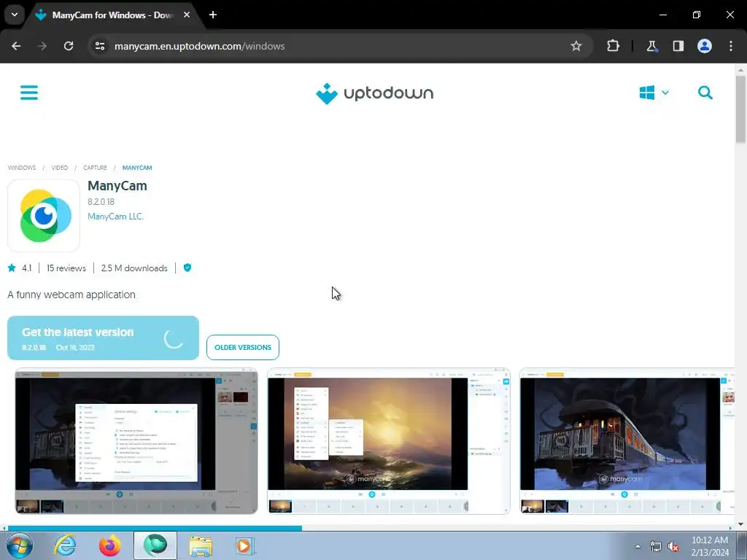
Task: Open the Chrome extensions puzzle icon
Action: pos(613,46)
